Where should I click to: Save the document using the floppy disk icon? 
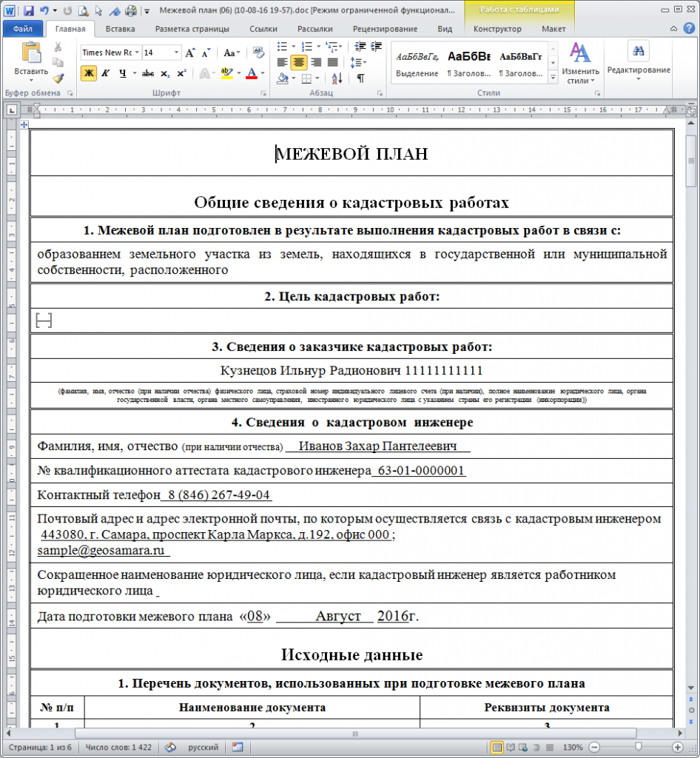[27, 10]
